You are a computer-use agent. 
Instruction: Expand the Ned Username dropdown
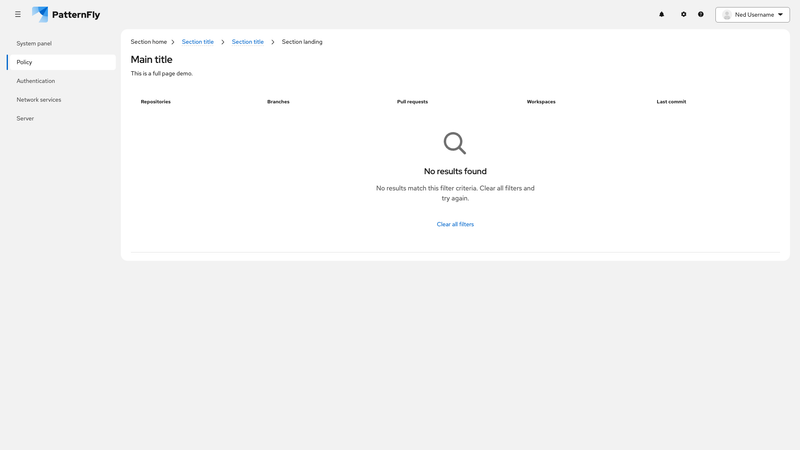pos(753,15)
